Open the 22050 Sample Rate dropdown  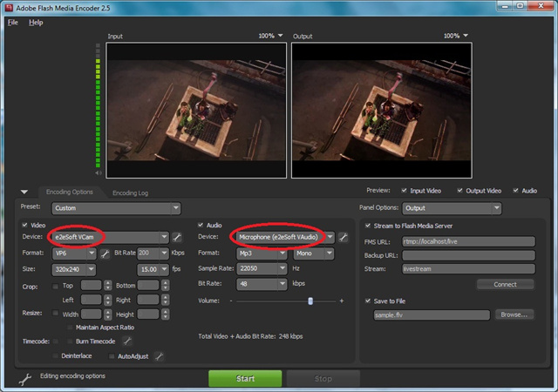[262, 268]
